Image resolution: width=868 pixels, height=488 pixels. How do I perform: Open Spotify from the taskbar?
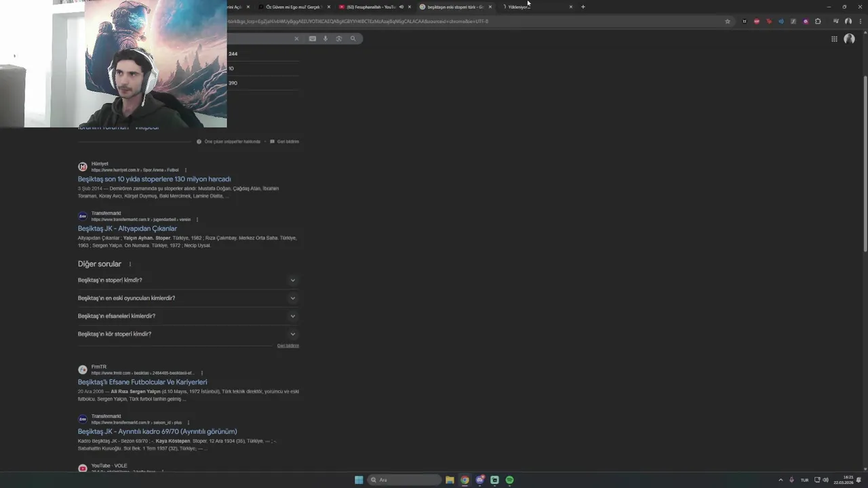(509, 480)
